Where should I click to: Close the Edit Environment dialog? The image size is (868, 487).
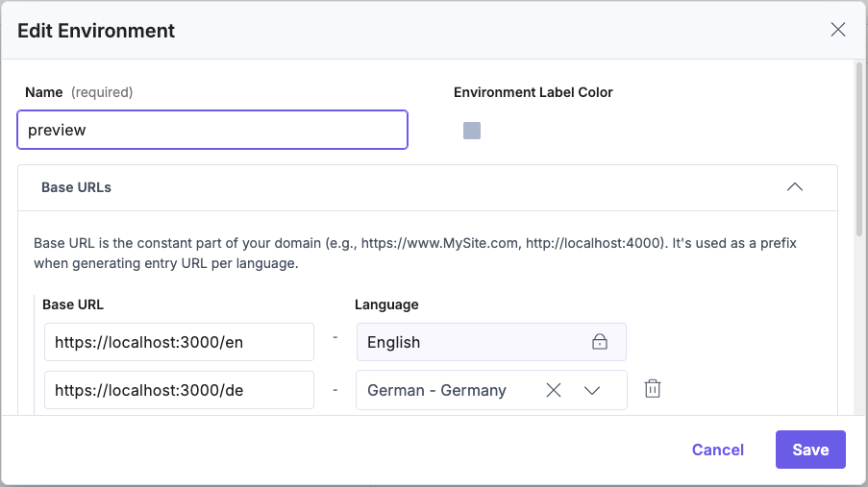coord(837,30)
